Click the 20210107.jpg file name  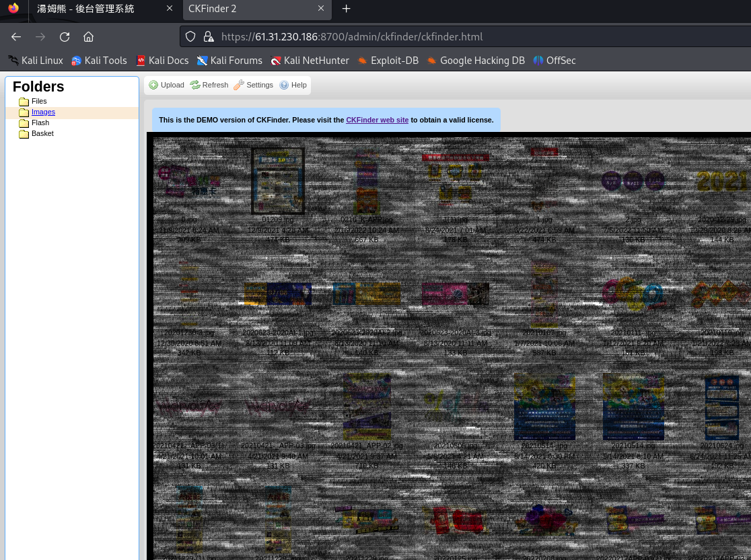coord(544,332)
